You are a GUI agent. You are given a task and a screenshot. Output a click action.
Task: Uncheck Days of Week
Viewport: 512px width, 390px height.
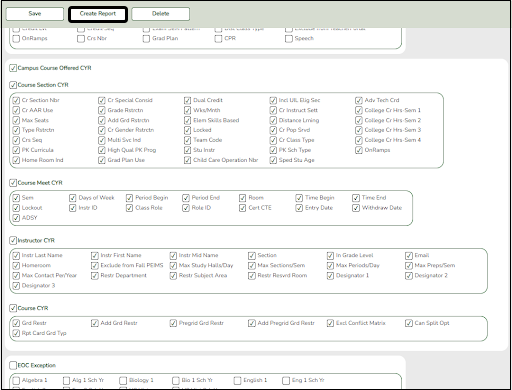pos(73,198)
